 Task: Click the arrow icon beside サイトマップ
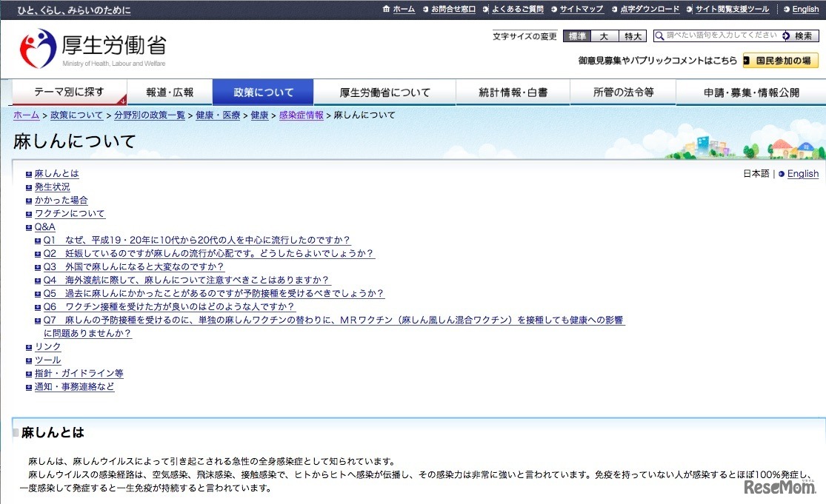tap(553, 10)
